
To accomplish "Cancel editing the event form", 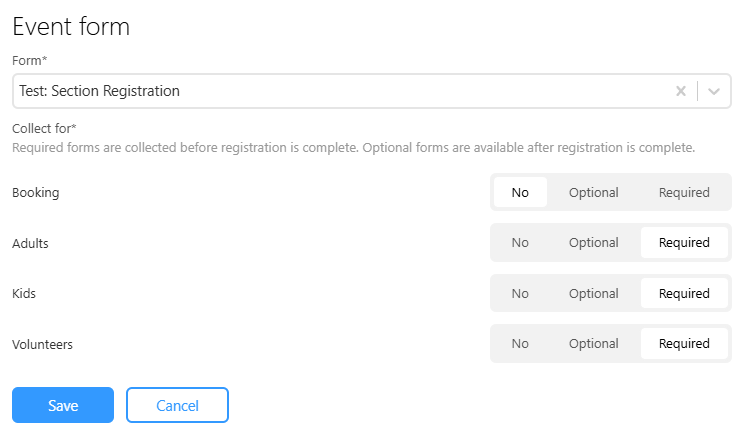I will pos(177,405).
